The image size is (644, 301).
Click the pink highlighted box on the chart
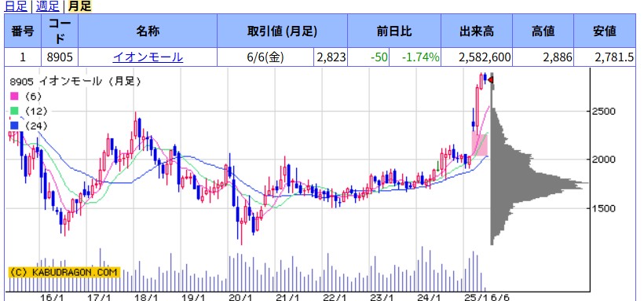pos(479,144)
